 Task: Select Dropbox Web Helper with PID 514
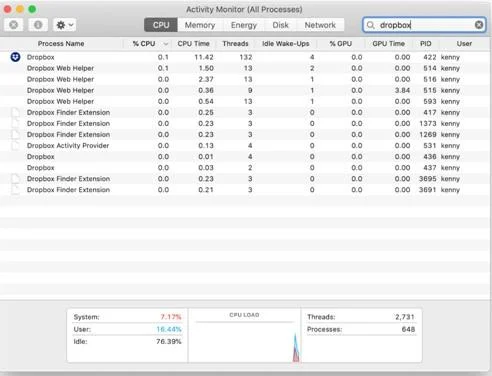click(x=245, y=68)
